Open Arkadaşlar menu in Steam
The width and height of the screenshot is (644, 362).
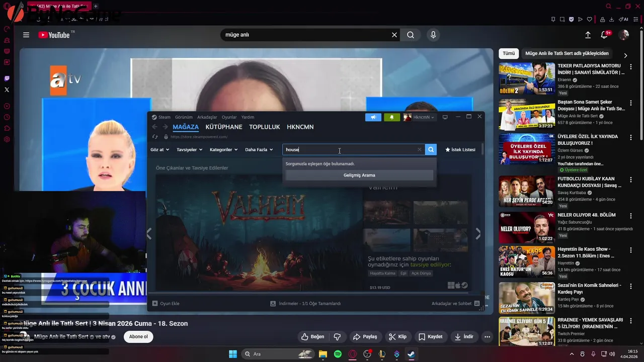(x=207, y=117)
